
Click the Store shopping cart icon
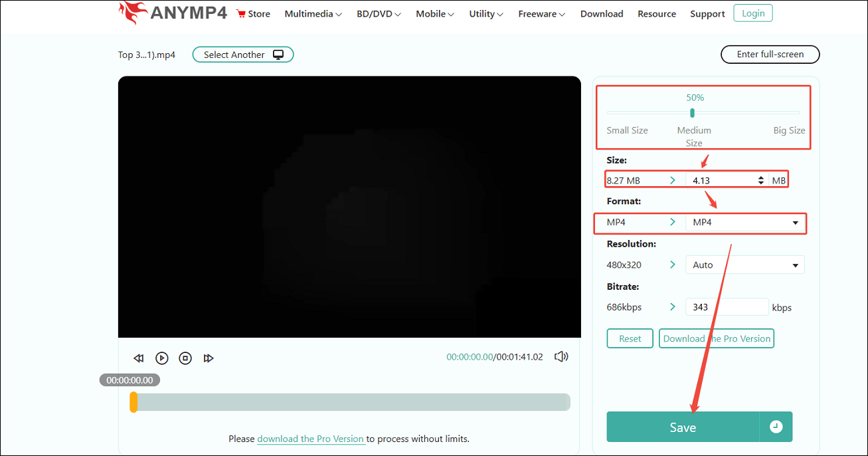click(239, 13)
